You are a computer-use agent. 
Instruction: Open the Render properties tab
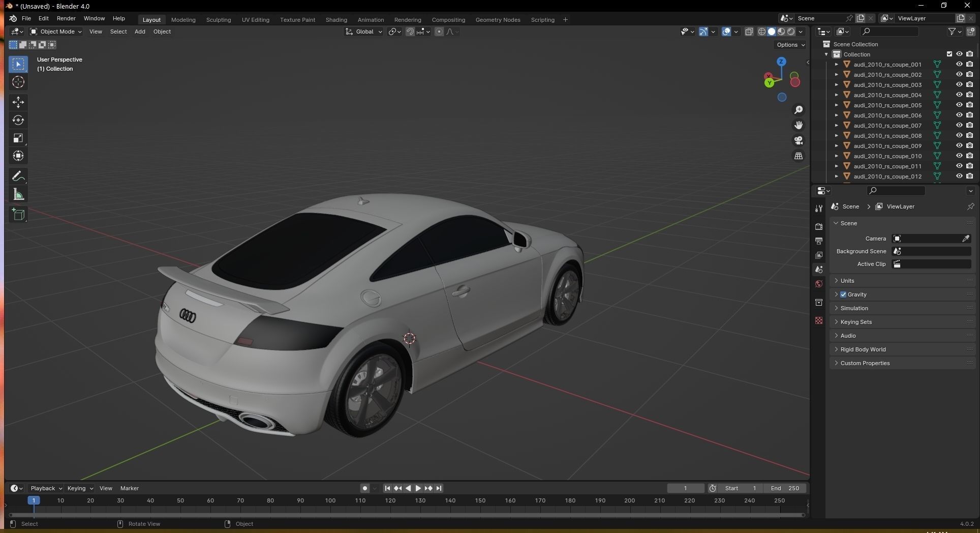819,226
